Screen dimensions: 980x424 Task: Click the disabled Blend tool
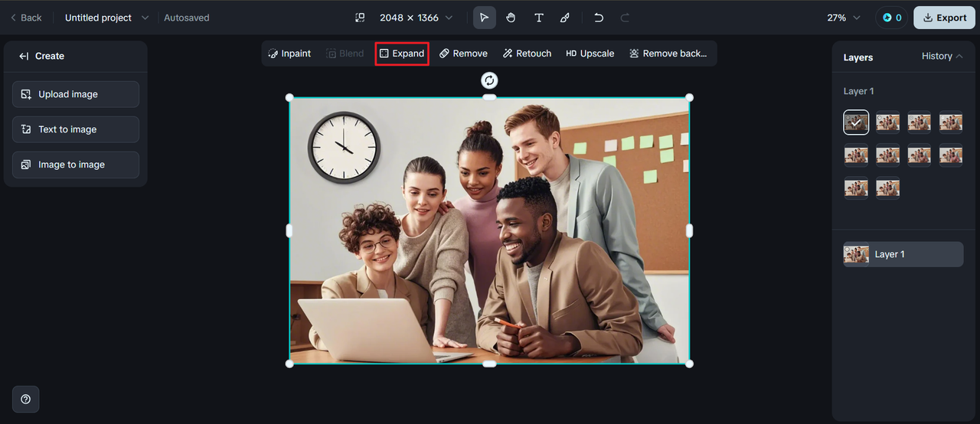[345, 54]
